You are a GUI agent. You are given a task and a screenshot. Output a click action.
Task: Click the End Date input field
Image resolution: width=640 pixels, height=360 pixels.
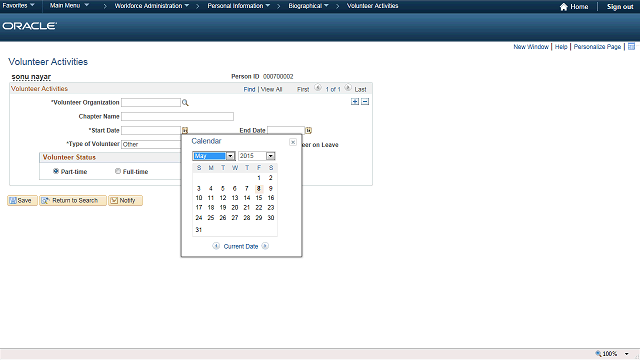286,130
